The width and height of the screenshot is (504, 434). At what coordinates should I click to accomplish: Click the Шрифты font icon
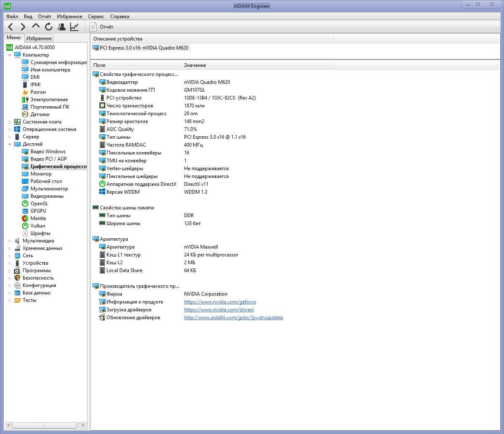pyautogui.click(x=25, y=233)
